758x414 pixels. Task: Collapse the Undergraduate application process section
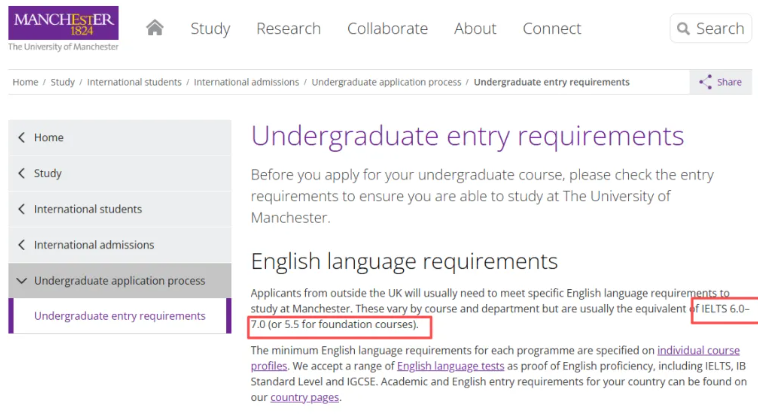point(21,281)
